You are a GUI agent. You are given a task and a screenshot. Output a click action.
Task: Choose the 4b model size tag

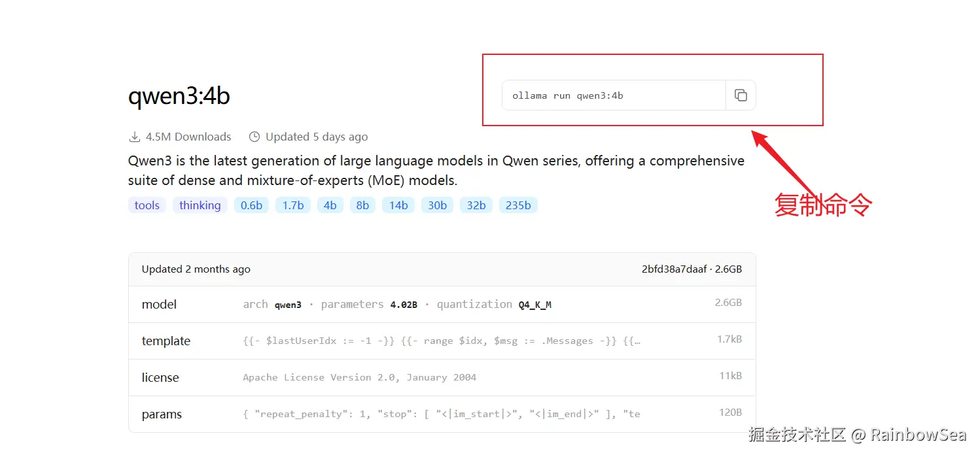[330, 205]
